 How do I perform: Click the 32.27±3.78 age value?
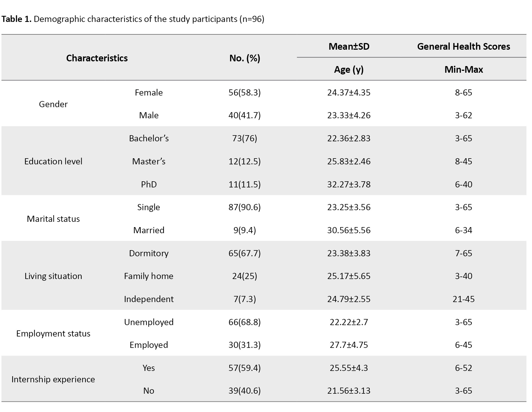click(349, 184)
